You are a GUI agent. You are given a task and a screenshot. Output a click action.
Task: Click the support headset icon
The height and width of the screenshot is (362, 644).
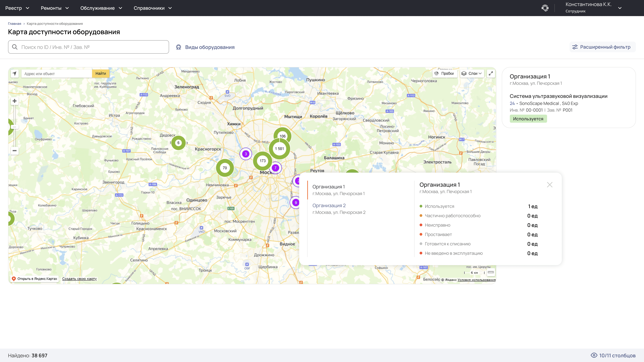(x=545, y=8)
